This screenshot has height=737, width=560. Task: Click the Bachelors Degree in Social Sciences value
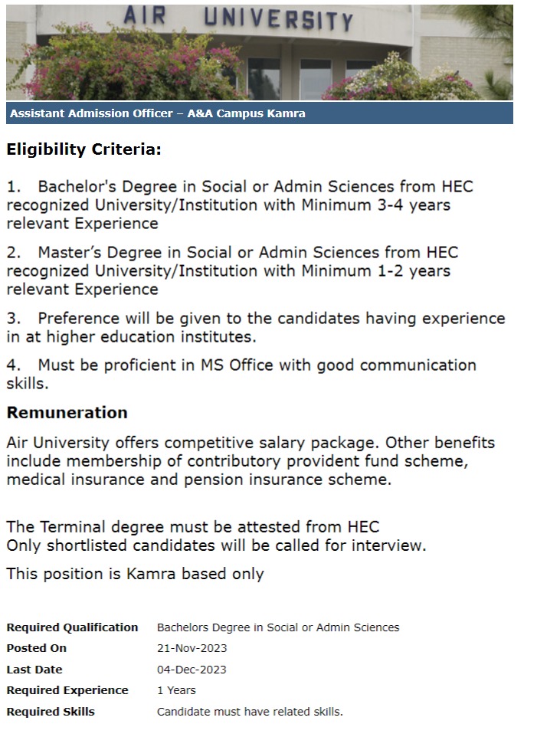pos(278,627)
